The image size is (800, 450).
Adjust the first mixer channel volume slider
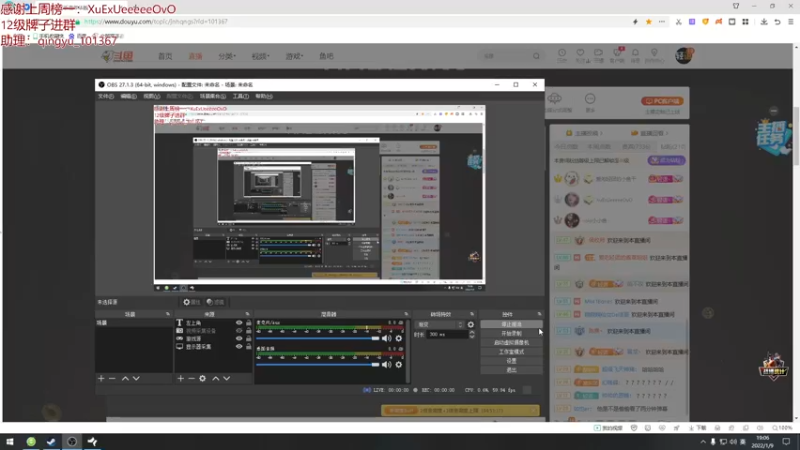click(318, 338)
